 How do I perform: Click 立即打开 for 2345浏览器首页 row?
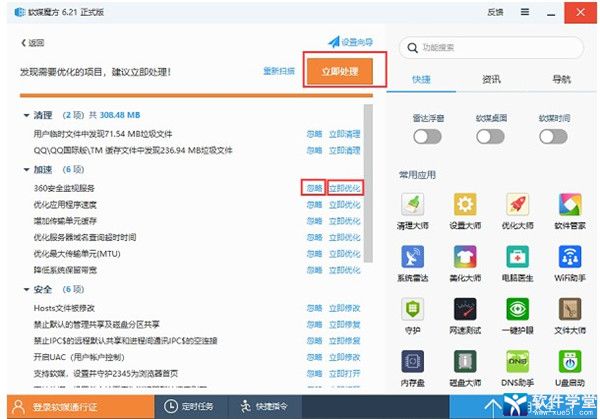(x=345, y=374)
